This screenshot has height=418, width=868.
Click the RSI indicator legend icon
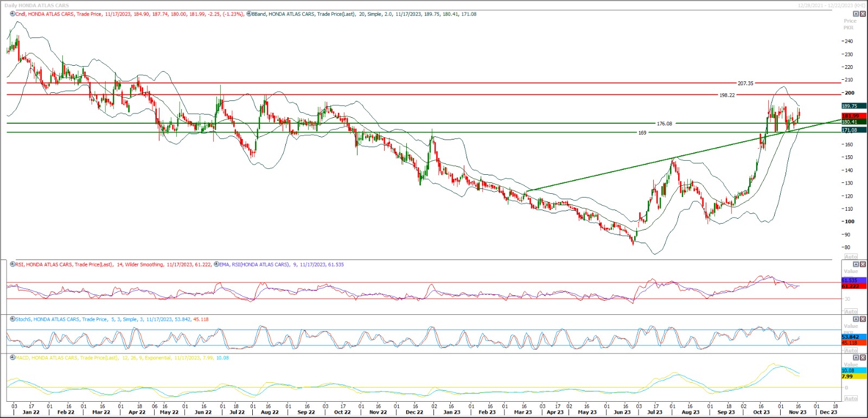coord(12,264)
